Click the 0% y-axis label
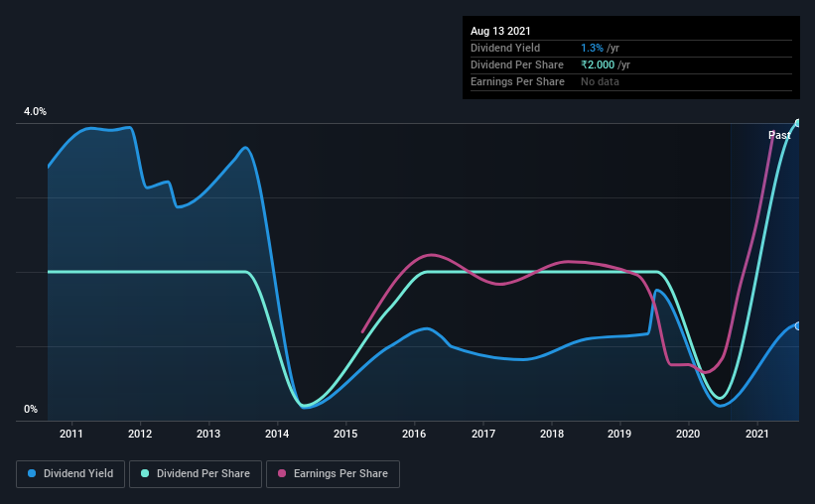This screenshot has height=504, width=815. (x=31, y=409)
